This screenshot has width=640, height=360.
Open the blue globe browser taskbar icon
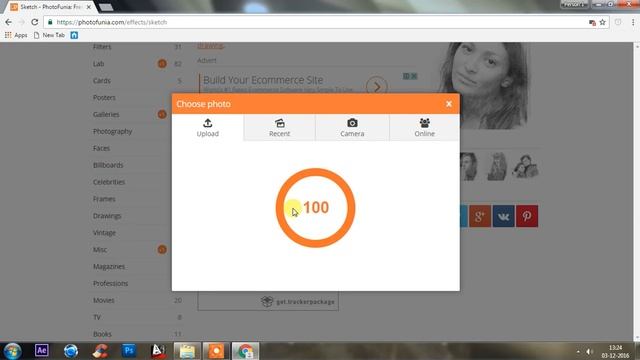[x=71, y=351]
